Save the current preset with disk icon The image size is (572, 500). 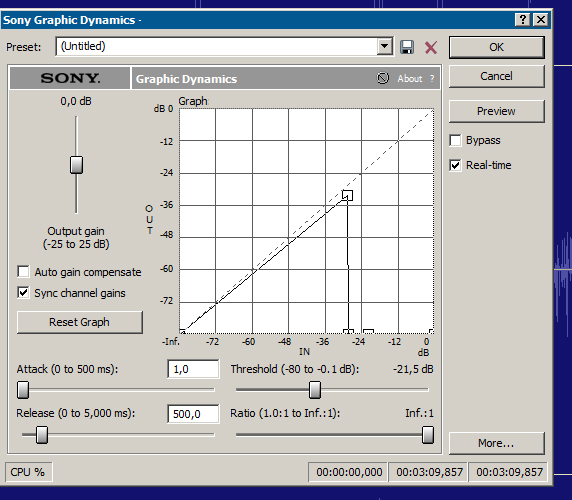407,47
